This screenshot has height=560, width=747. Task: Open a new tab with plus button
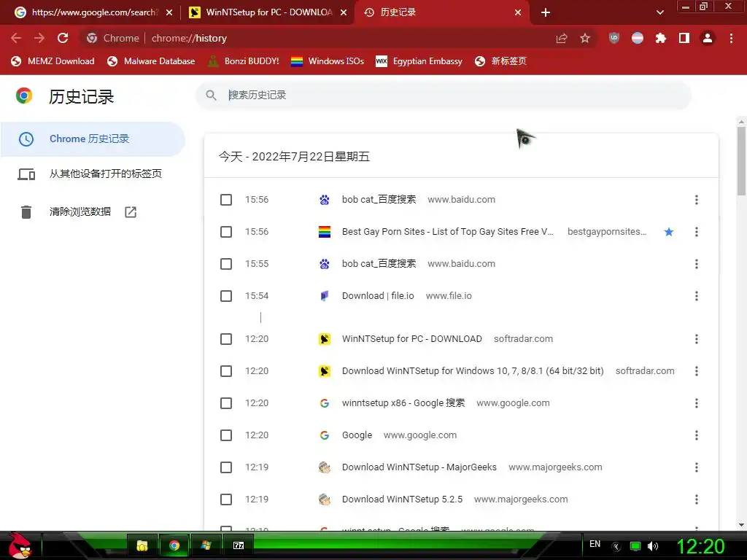click(546, 12)
